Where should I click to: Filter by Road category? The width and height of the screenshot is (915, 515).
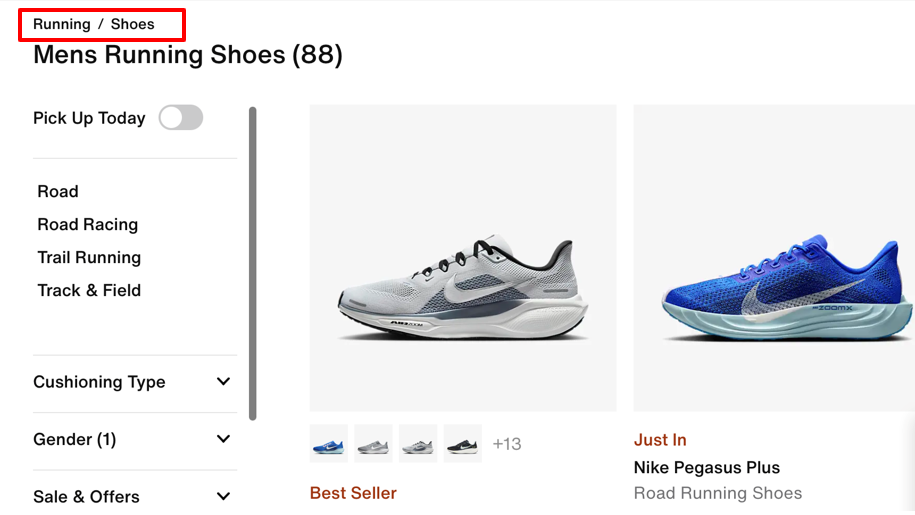pyautogui.click(x=58, y=191)
